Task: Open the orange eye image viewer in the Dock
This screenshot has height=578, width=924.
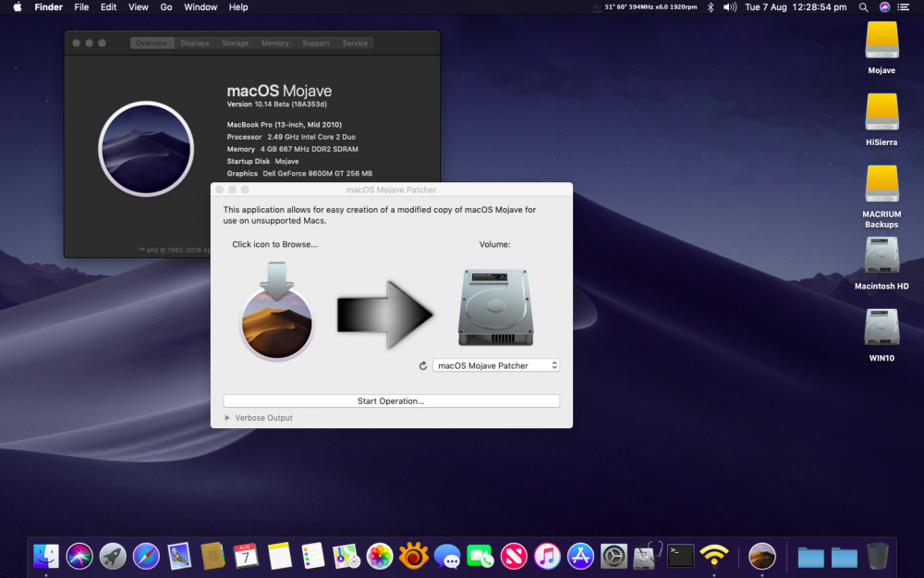Action: click(x=413, y=556)
